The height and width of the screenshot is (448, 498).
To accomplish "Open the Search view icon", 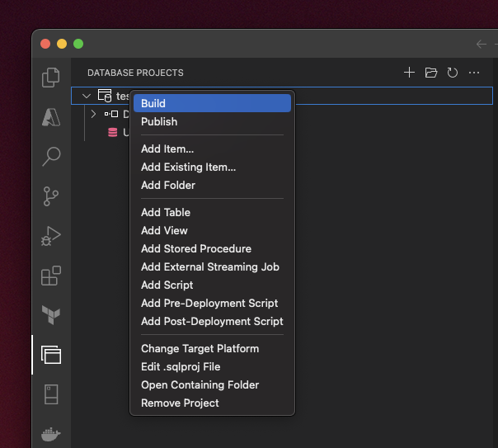I will click(x=51, y=156).
